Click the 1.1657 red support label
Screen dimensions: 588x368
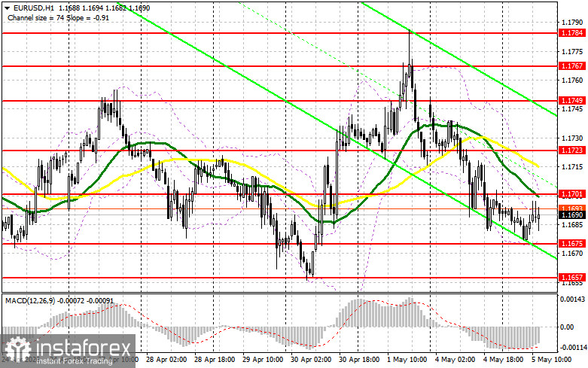coord(572,277)
